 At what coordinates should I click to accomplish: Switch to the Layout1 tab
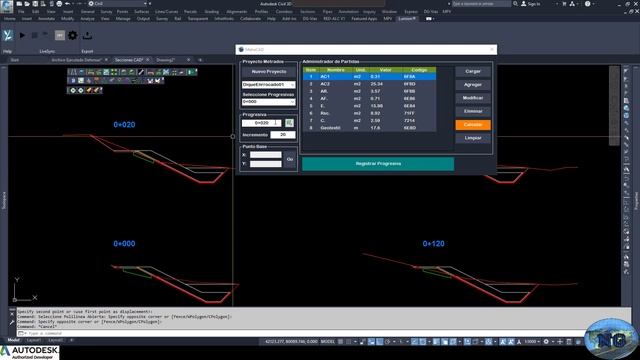(x=34, y=340)
